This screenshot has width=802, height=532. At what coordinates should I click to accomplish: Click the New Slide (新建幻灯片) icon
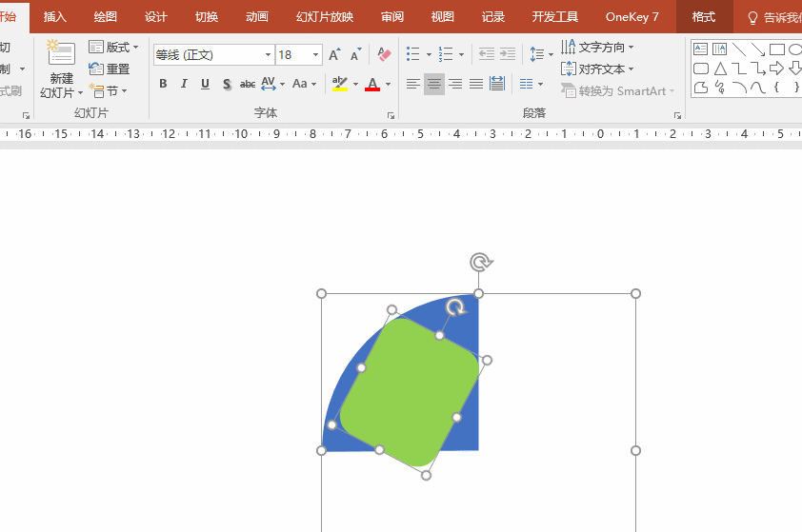click(61, 55)
